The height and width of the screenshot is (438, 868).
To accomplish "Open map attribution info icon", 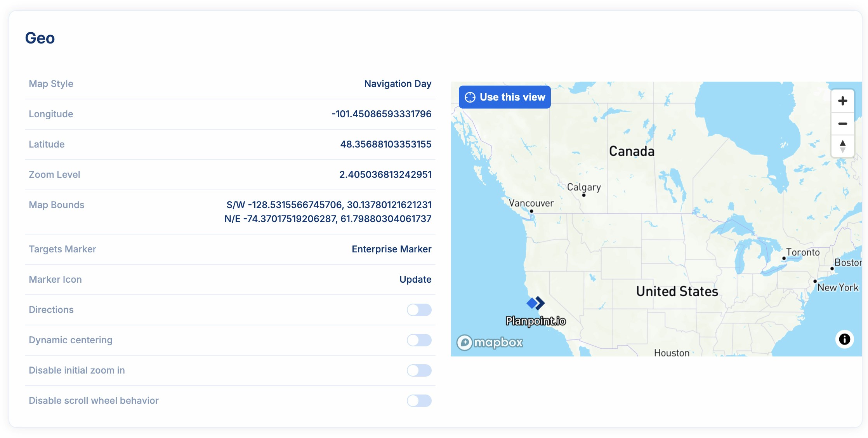I will coord(844,339).
